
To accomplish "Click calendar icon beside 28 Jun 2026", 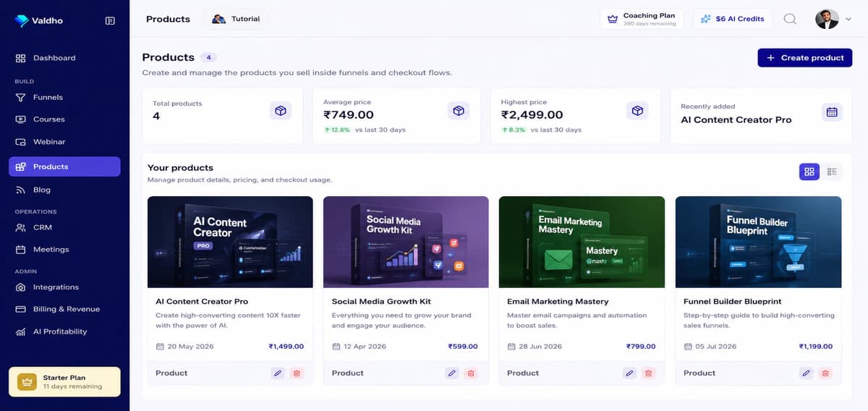I will (x=511, y=347).
